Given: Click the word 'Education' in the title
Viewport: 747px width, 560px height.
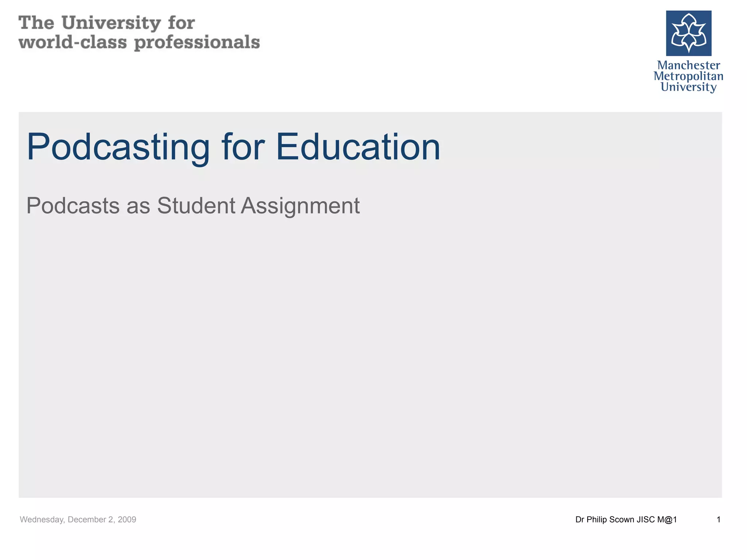Looking at the screenshot, I should [358, 147].
